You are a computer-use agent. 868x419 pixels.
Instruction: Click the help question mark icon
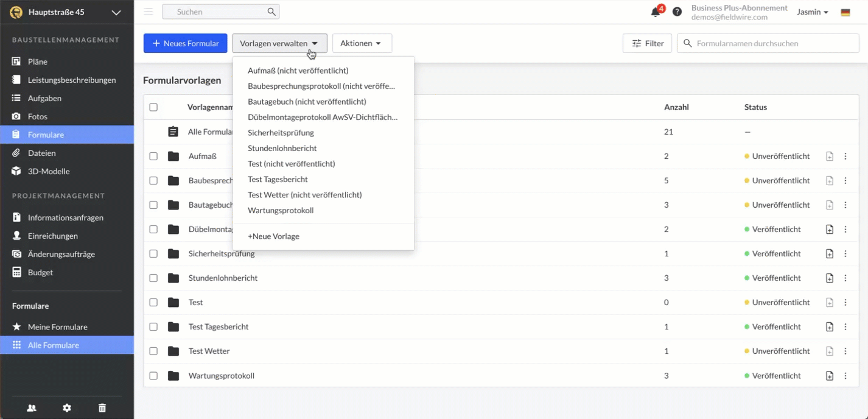tap(677, 12)
